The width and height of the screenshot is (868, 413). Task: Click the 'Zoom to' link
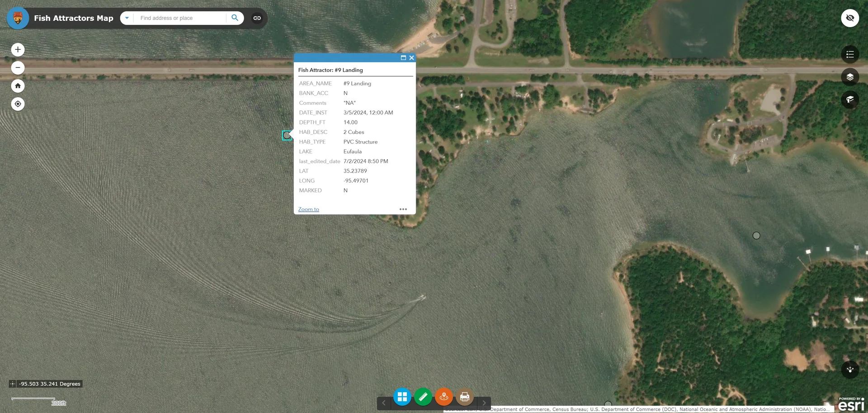pyautogui.click(x=309, y=209)
